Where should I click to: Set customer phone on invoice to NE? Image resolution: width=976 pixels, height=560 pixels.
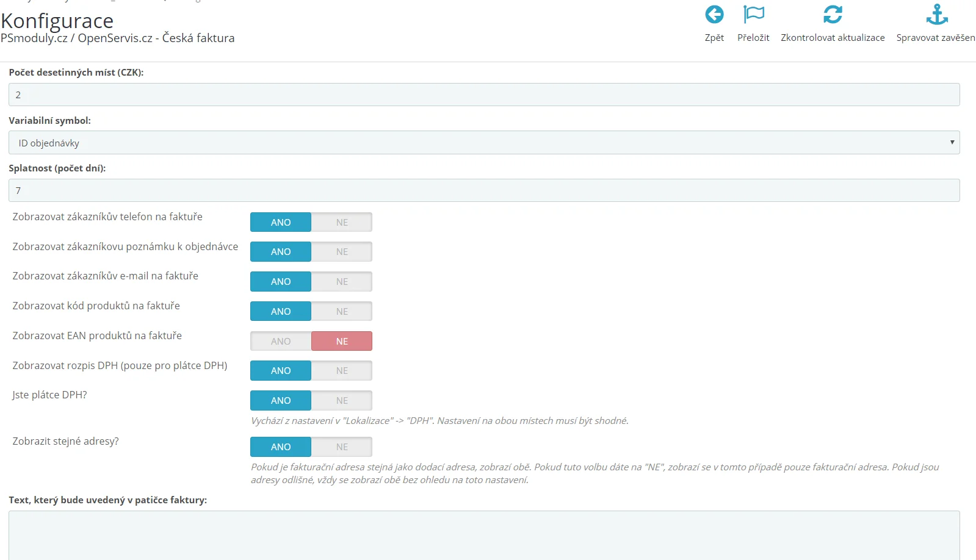point(342,223)
